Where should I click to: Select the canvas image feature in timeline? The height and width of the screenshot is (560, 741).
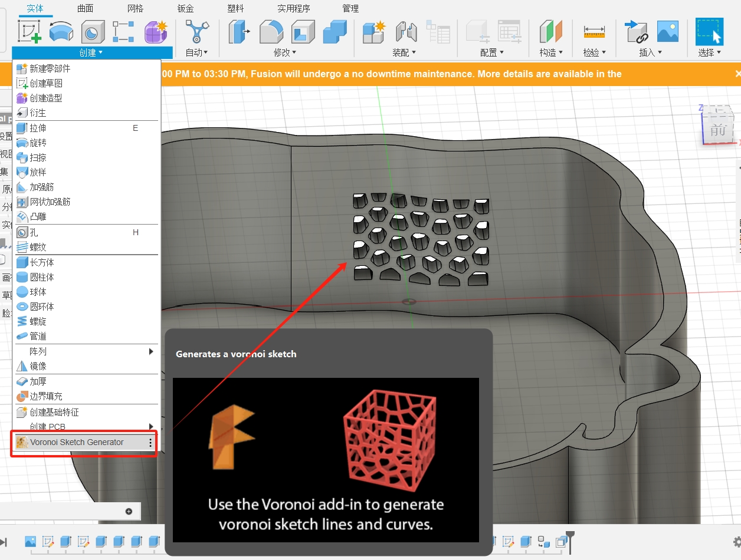point(31,541)
